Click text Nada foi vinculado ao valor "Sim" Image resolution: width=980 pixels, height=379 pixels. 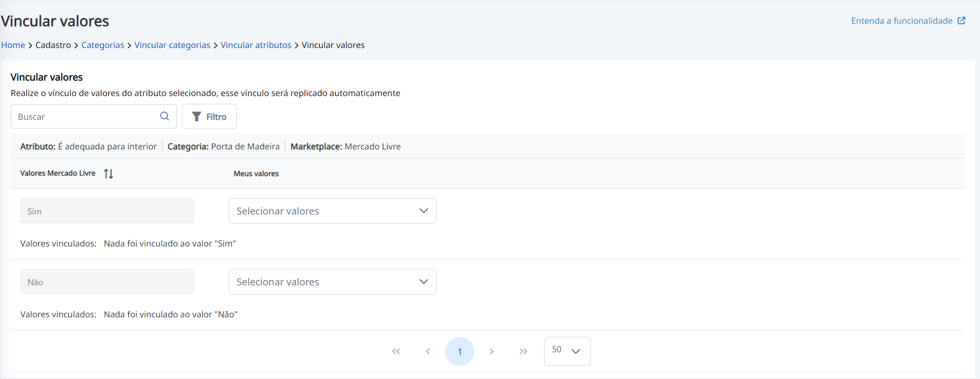170,244
